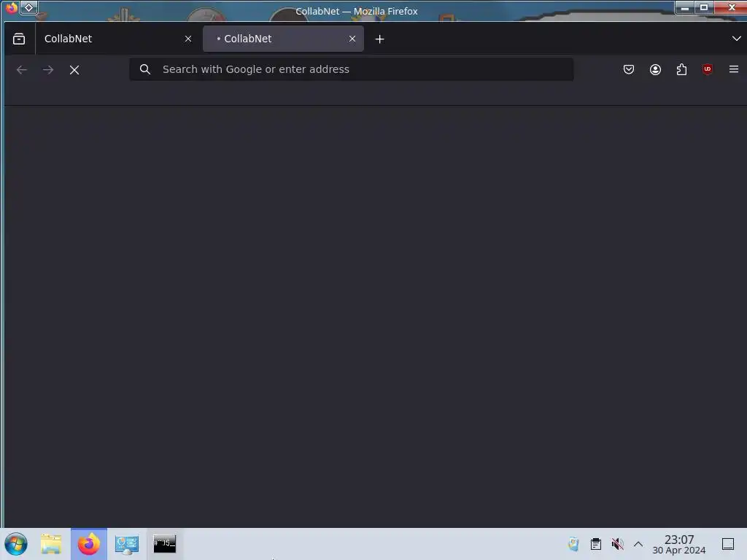Image resolution: width=747 pixels, height=560 pixels.
Task: Go back one page
Action: [x=22, y=70]
